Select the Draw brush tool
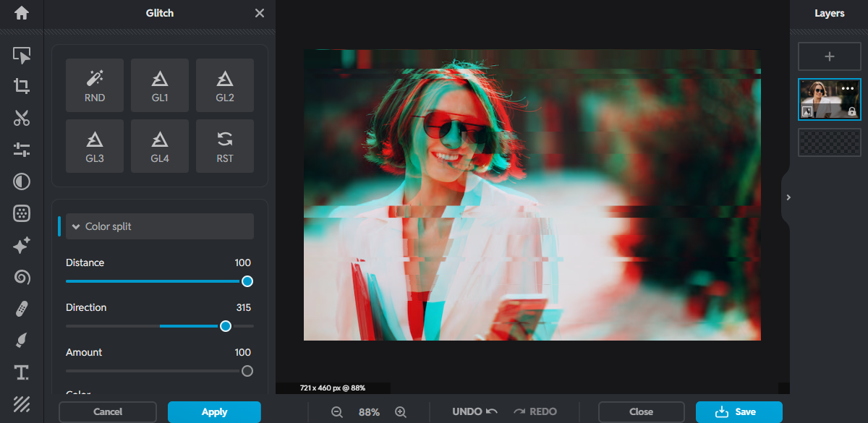 point(22,341)
